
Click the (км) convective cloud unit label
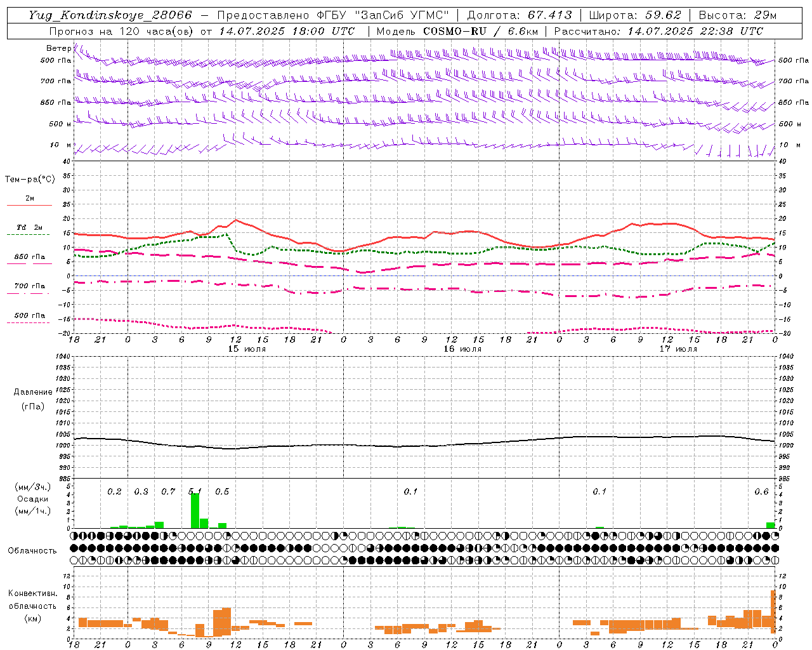tap(32, 618)
